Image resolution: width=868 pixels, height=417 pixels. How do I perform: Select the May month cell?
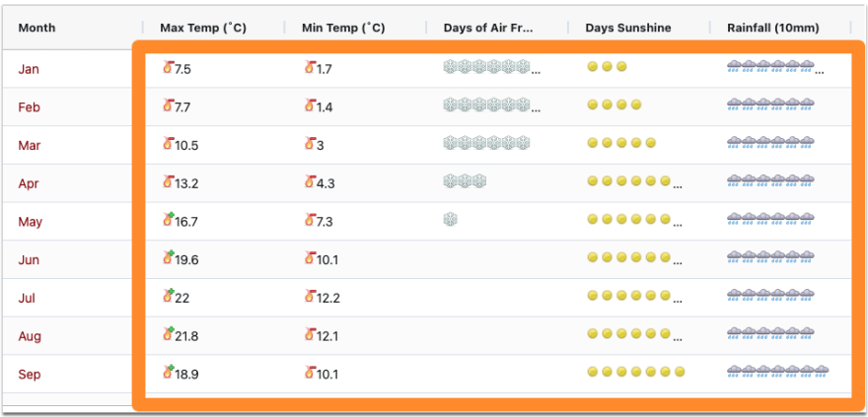tap(31, 222)
